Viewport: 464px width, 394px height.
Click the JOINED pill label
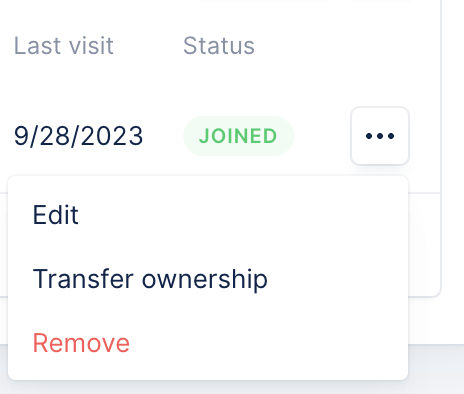238,136
